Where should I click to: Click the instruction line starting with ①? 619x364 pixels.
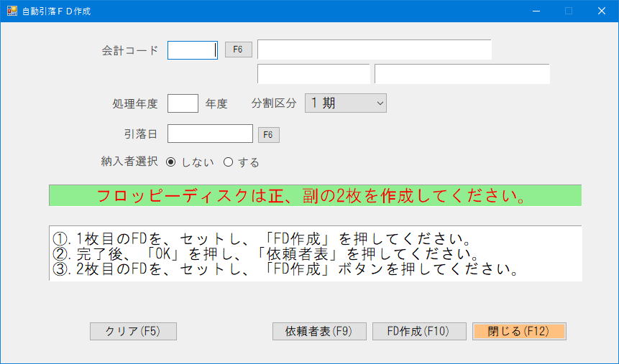262,239
